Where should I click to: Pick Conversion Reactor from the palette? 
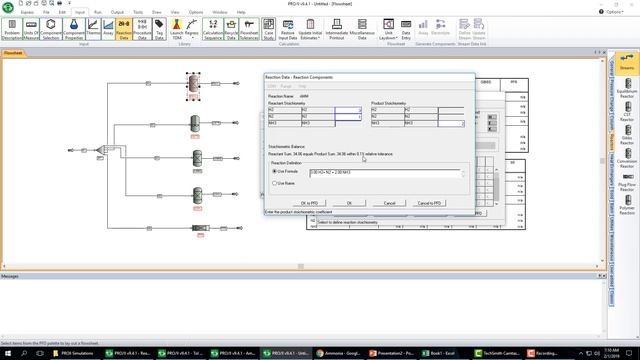[x=627, y=158]
